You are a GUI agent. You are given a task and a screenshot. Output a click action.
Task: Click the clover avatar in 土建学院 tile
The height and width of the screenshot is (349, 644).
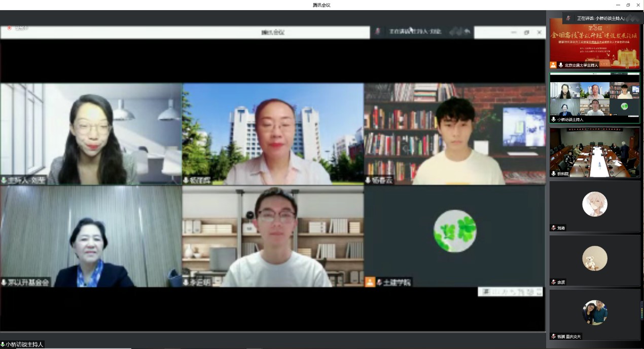[455, 231]
